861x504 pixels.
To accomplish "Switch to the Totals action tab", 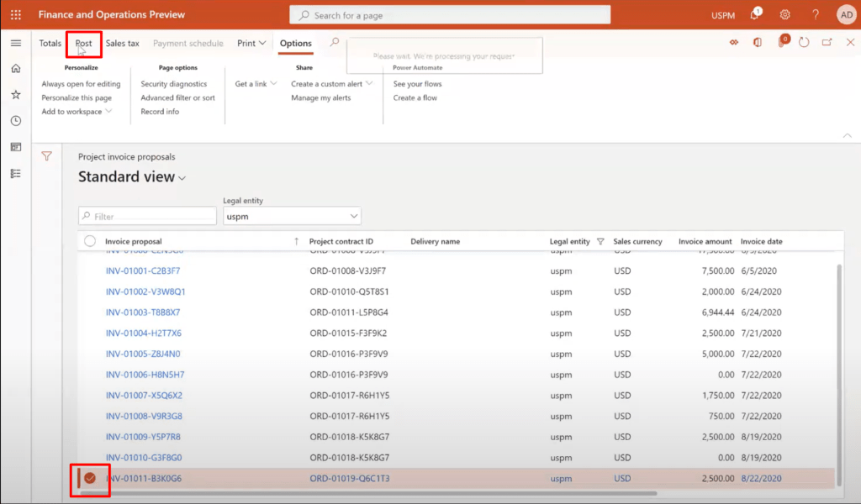I will coord(50,43).
